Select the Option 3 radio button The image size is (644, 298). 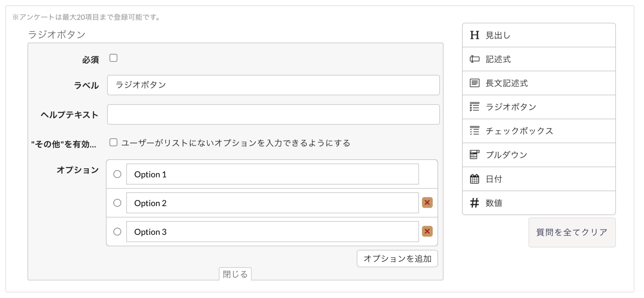[117, 232]
